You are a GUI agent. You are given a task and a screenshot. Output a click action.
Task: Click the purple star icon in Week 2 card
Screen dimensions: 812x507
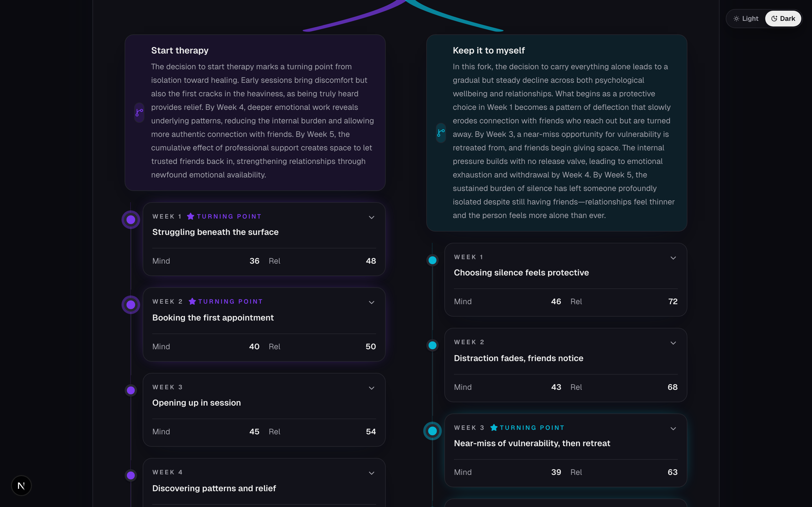coord(192,301)
